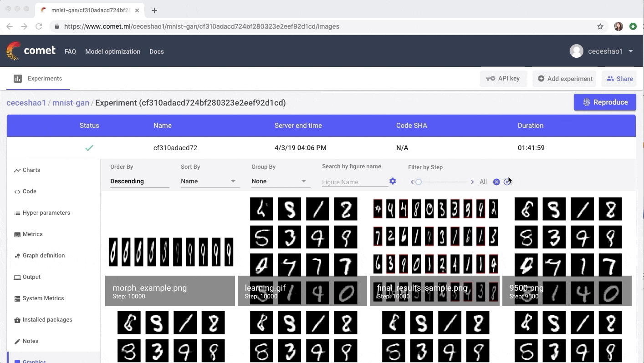Screen dimensions: 644x363
Task: Switch to the System Metrics section
Action: [43, 298]
